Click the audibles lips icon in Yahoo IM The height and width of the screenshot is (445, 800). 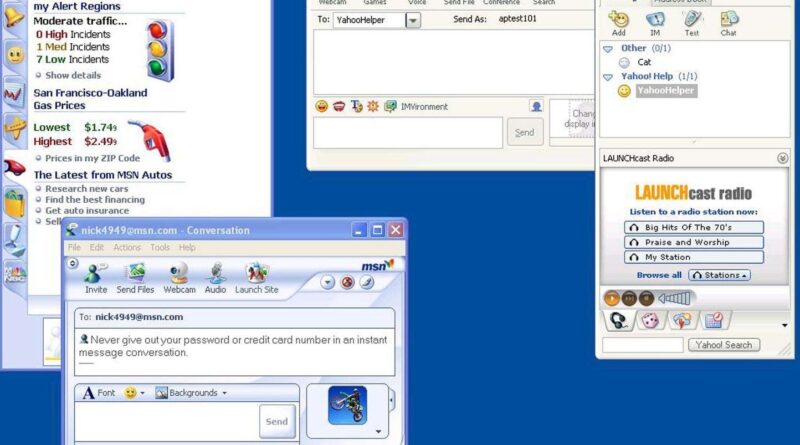339,106
